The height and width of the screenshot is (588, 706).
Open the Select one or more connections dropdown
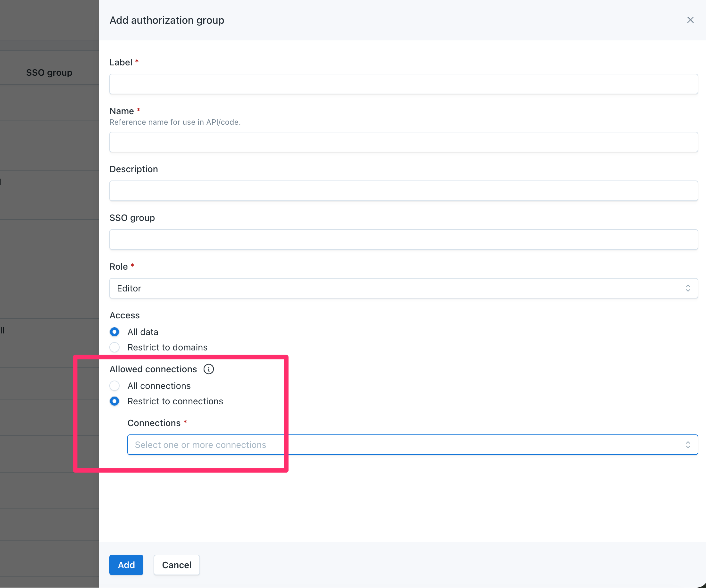[403, 444]
